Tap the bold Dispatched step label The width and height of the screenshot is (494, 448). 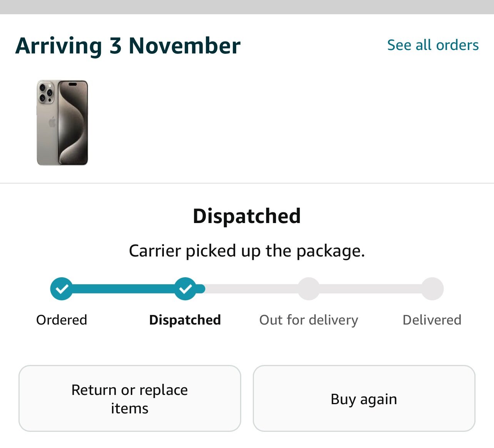pos(185,320)
